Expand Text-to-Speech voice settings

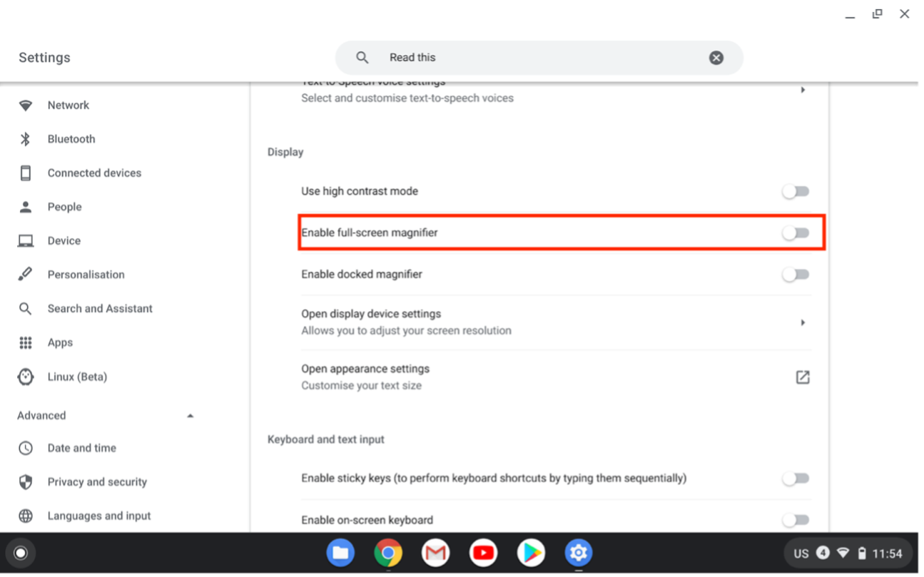point(803,89)
